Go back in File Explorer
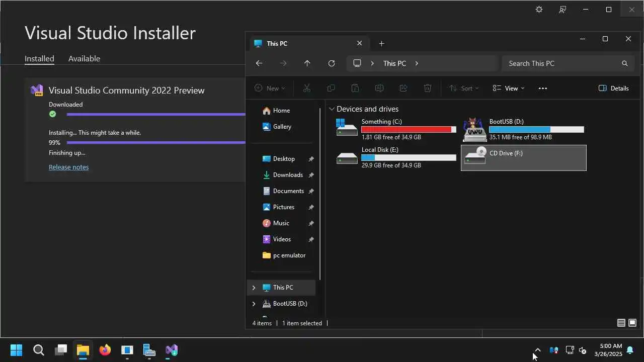Screen dimensions: 644x362 259,63
